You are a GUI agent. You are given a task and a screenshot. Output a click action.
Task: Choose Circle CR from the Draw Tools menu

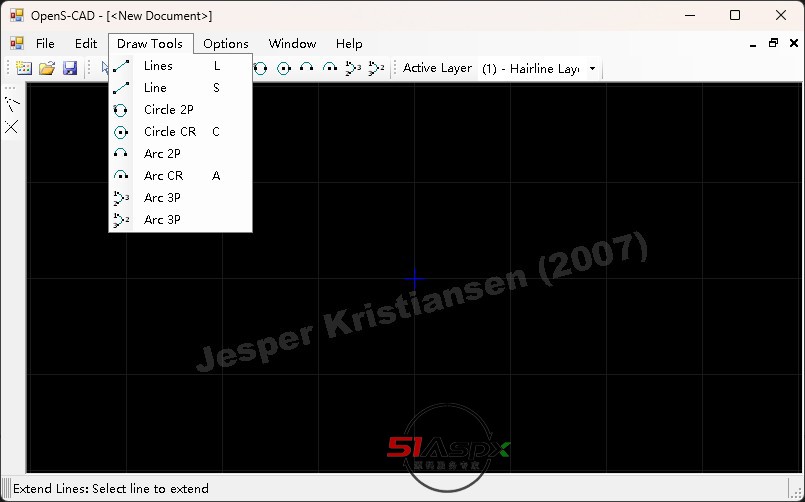180,132
